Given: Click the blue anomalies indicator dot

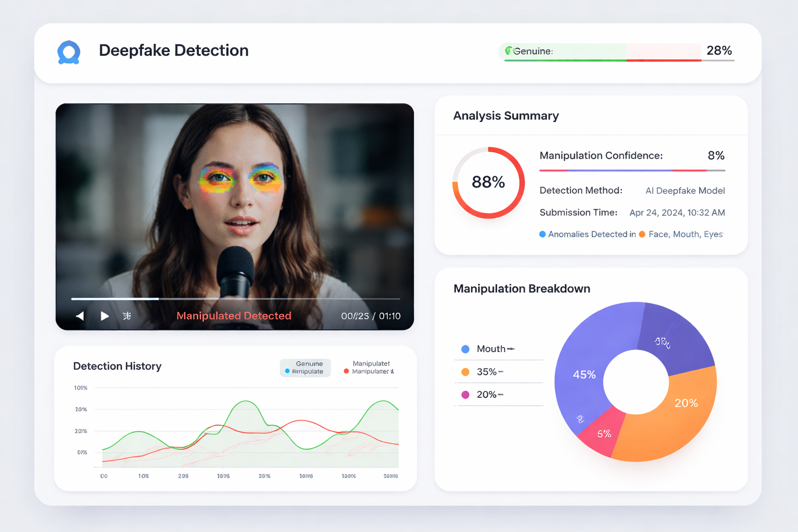Looking at the screenshot, I should tap(542, 234).
